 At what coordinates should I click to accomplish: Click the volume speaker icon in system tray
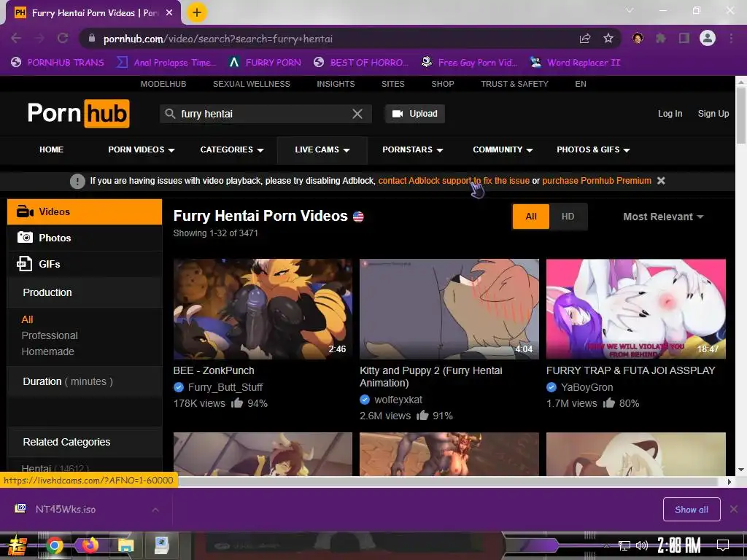[642, 545]
